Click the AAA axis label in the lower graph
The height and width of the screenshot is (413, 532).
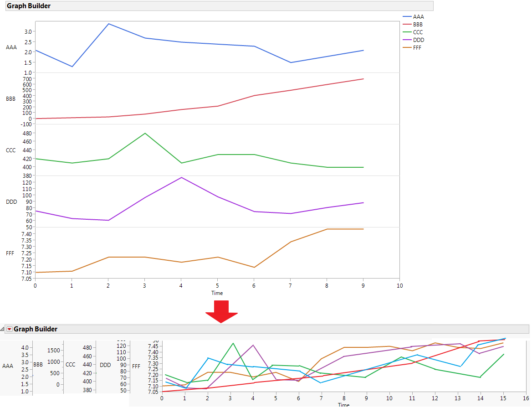(x=7, y=366)
